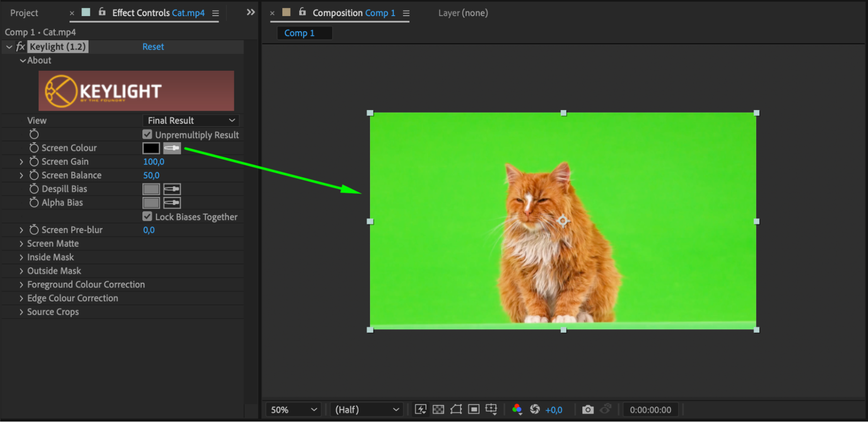Uncheck Unpremultiply Result
This screenshot has height=422, width=868.
[148, 134]
